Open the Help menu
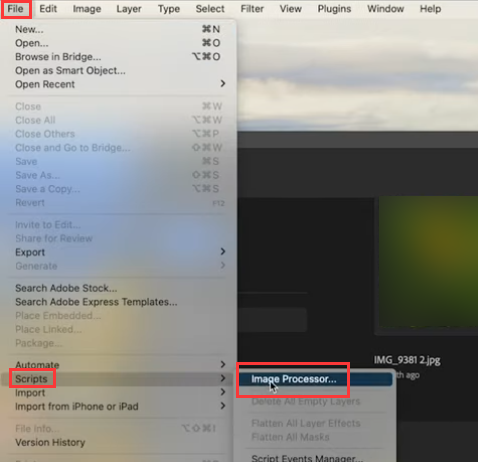 pos(430,9)
